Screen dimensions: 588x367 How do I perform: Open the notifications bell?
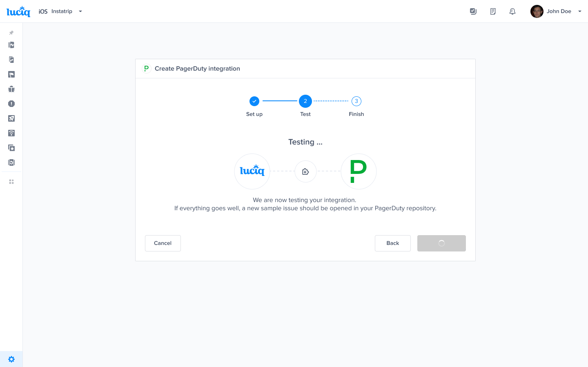point(512,11)
